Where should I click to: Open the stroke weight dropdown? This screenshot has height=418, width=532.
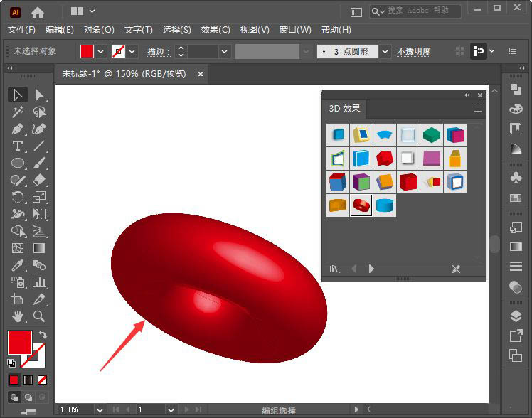(225, 52)
